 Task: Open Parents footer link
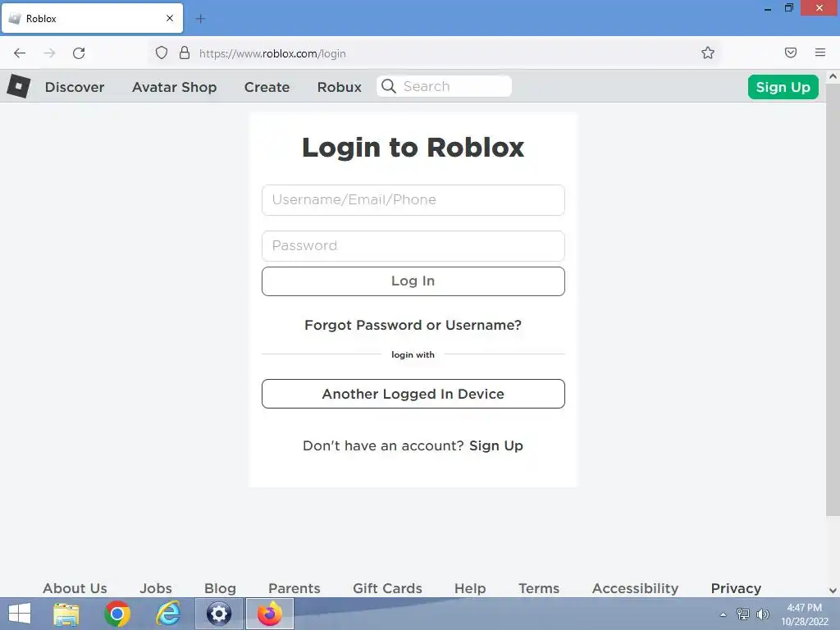[294, 588]
